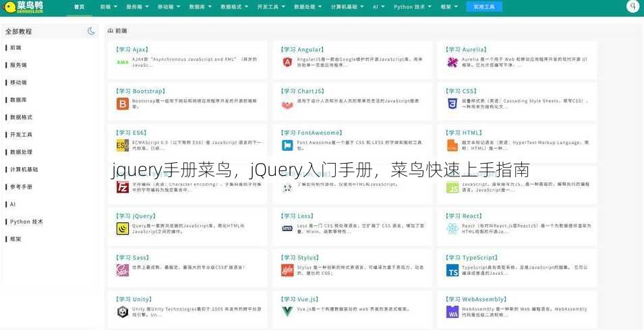Click the green JS JavaScript icon

(x=452, y=187)
